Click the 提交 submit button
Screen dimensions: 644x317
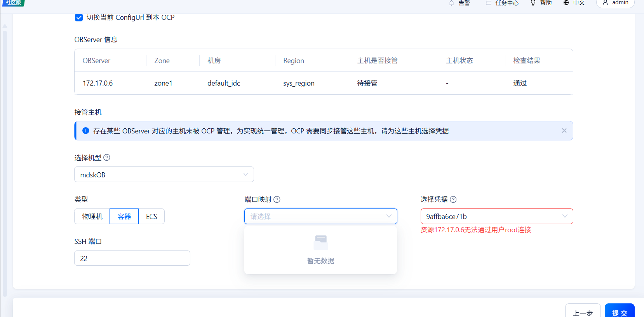pos(620,311)
